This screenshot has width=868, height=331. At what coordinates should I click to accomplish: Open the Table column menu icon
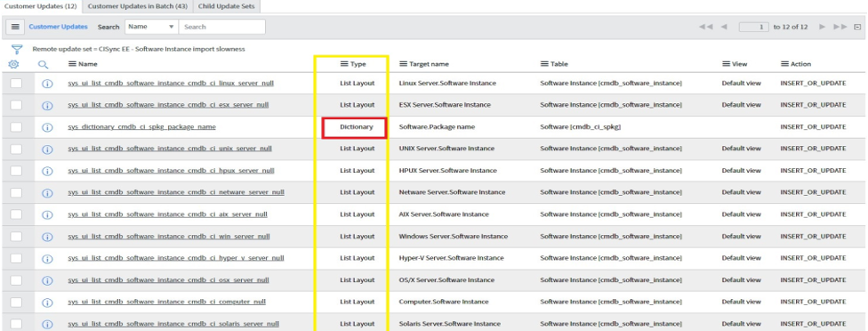point(544,64)
